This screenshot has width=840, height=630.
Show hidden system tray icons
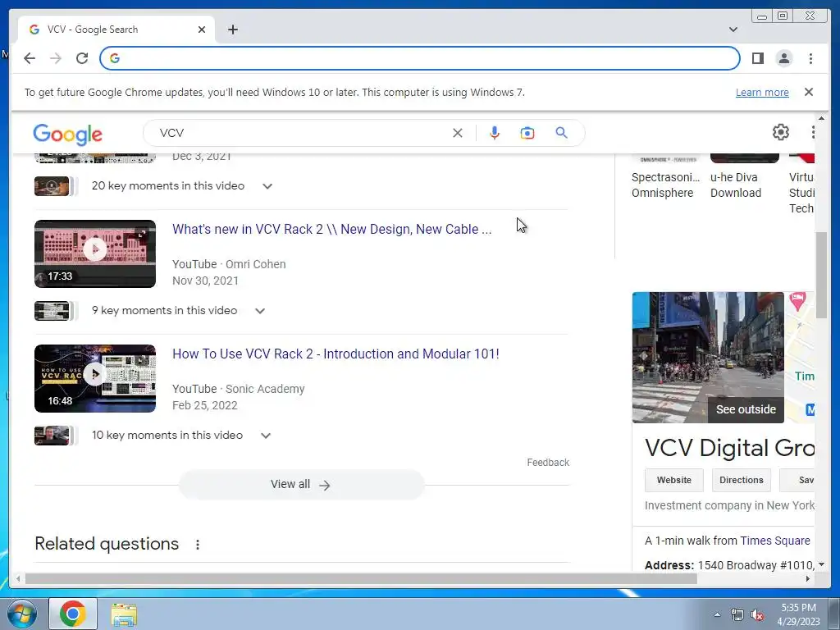[x=717, y=614]
